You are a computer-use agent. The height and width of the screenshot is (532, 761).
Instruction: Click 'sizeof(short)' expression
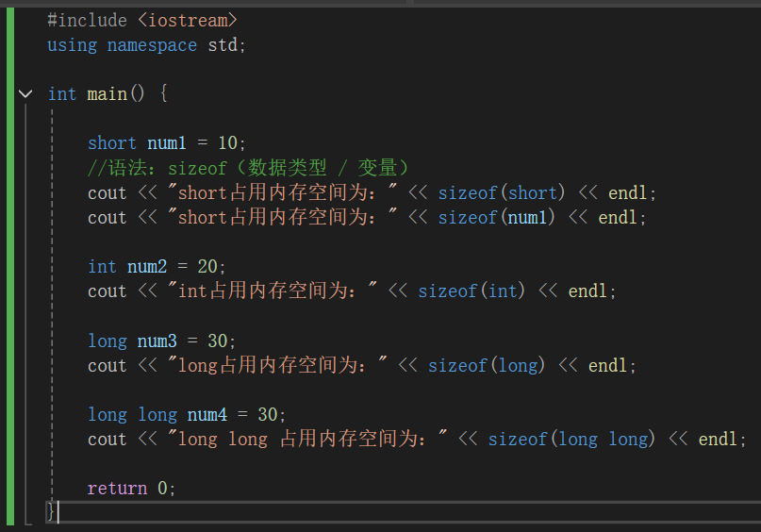point(502,192)
